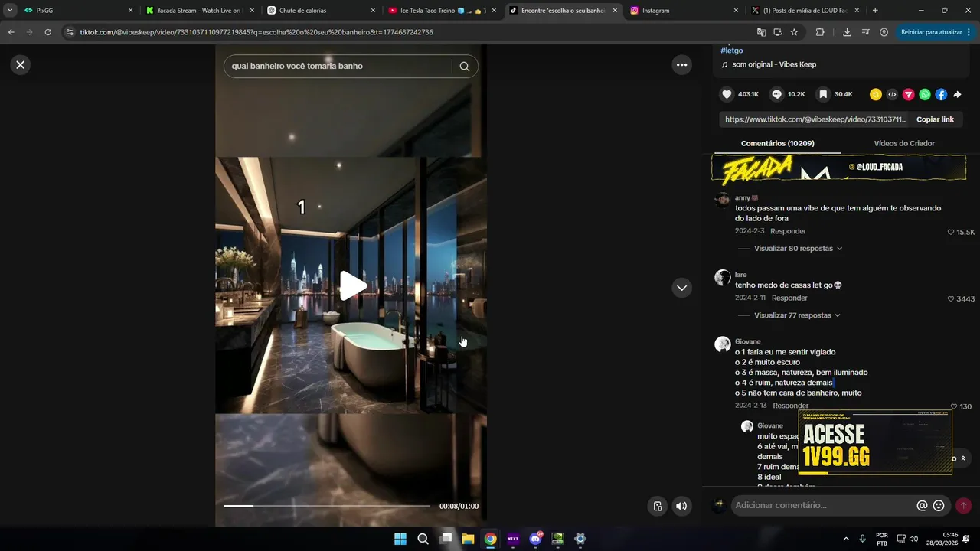
Task: Open Windows Start menu
Action: tap(400, 539)
